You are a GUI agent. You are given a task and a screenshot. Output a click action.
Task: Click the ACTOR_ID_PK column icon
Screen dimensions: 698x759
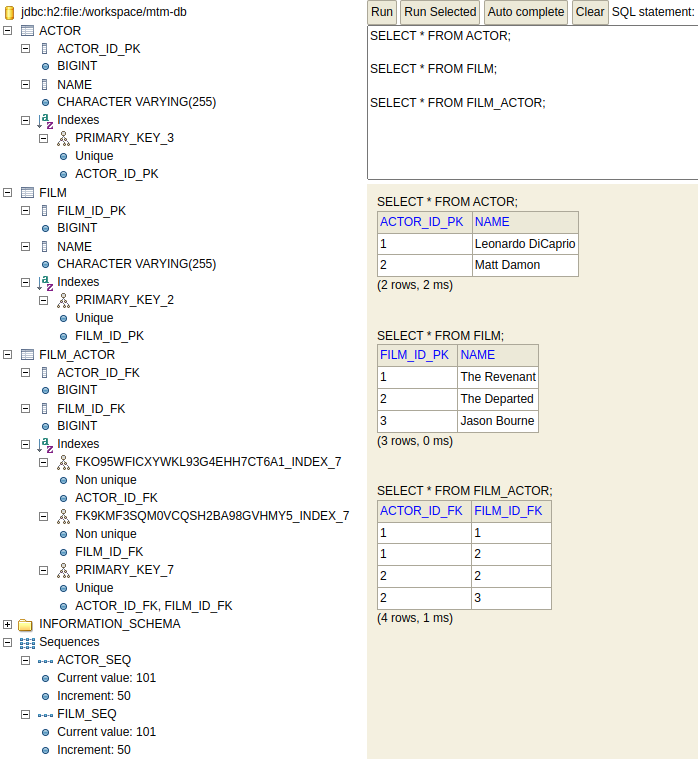45,49
